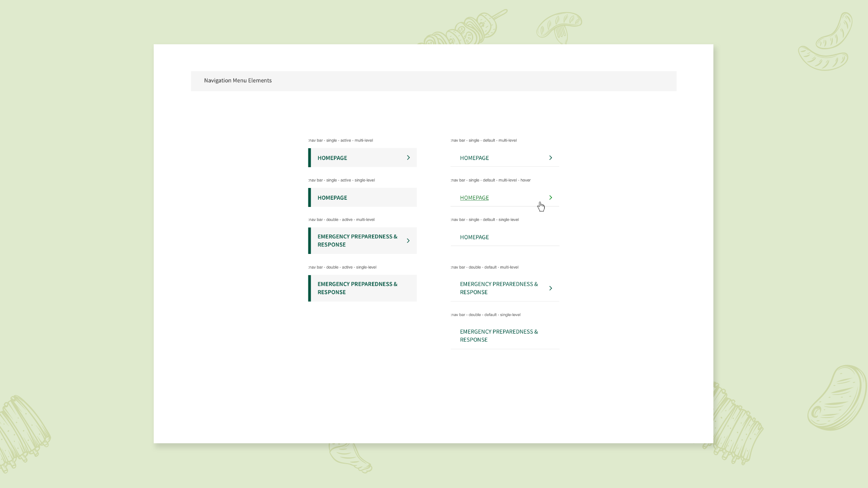This screenshot has height=488, width=868.
Task: Click label 'nav bar - double - active - single-level'
Action: (343, 267)
